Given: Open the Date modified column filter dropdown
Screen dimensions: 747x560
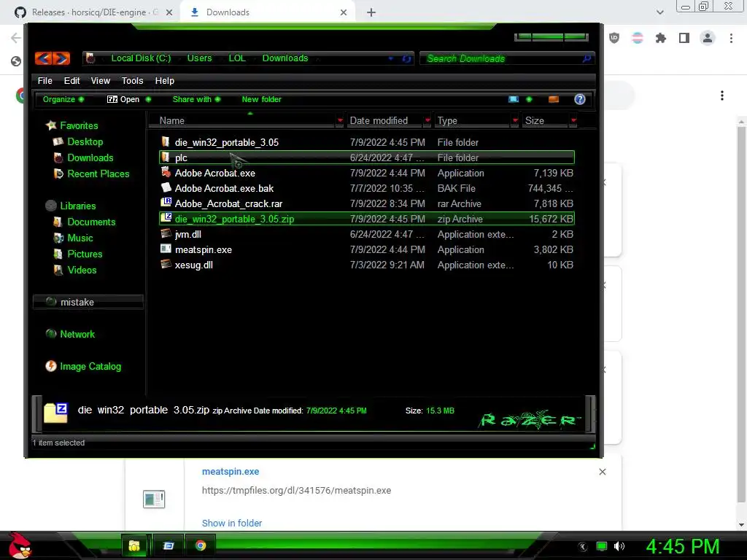Looking at the screenshot, I should (427, 120).
